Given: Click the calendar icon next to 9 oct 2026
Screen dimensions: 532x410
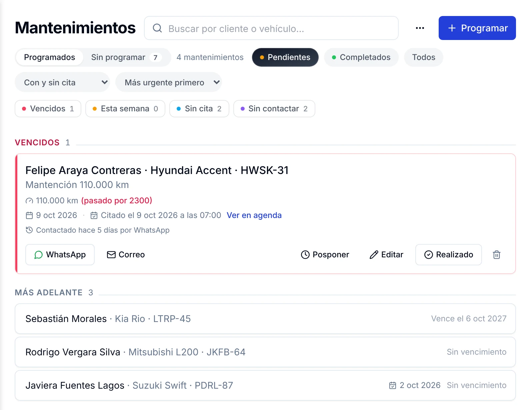Looking at the screenshot, I should 29,215.
